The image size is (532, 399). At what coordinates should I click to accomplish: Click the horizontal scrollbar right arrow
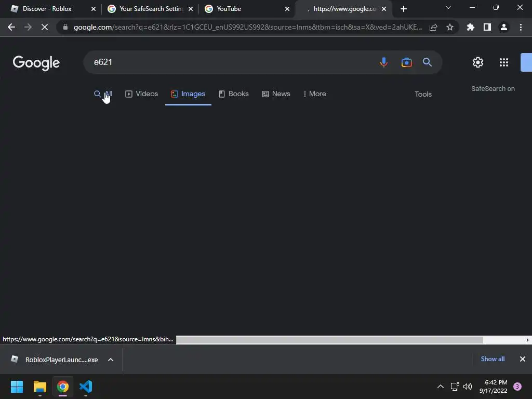coord(528,340)
